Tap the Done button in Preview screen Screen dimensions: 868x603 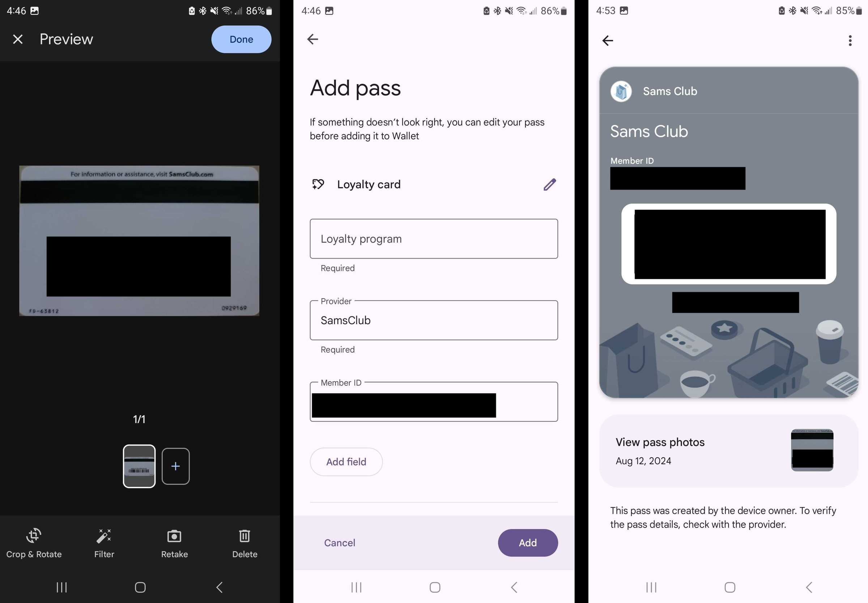(x=242, y=39)
